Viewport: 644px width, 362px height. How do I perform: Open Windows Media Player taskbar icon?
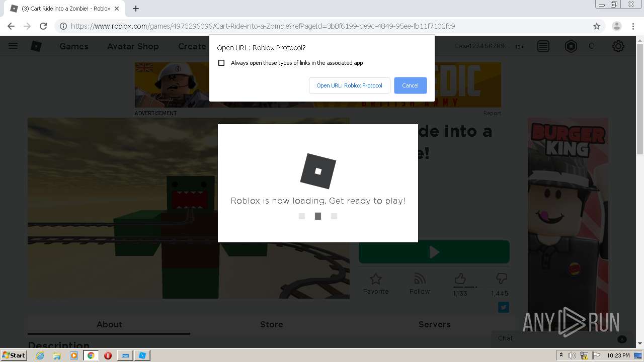coord(74,355)
